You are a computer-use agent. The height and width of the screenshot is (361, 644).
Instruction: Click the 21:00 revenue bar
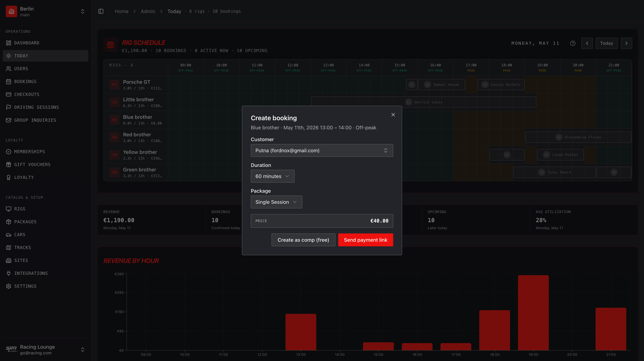(611, 329)
